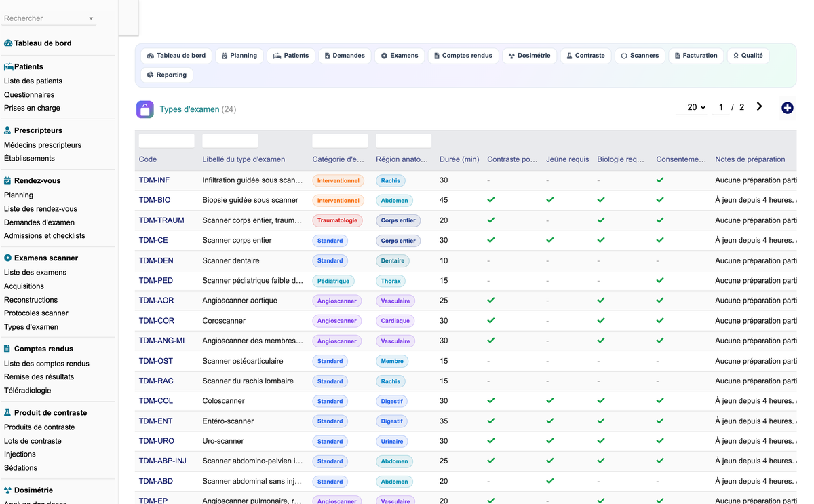
Task: Click the purple bag icon beside Types d'examen
Action: pyautogui.click(x=144, y=109)
